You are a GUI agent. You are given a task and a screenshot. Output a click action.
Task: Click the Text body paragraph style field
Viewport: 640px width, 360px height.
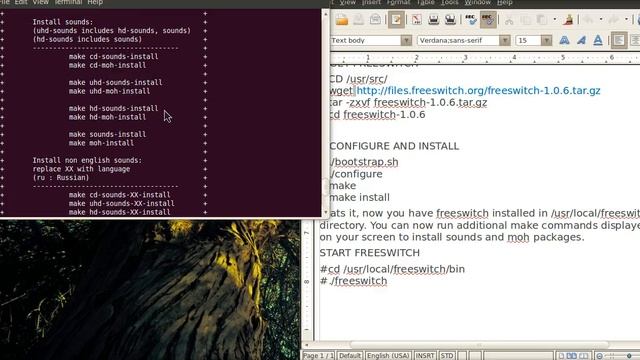[366, 40]
